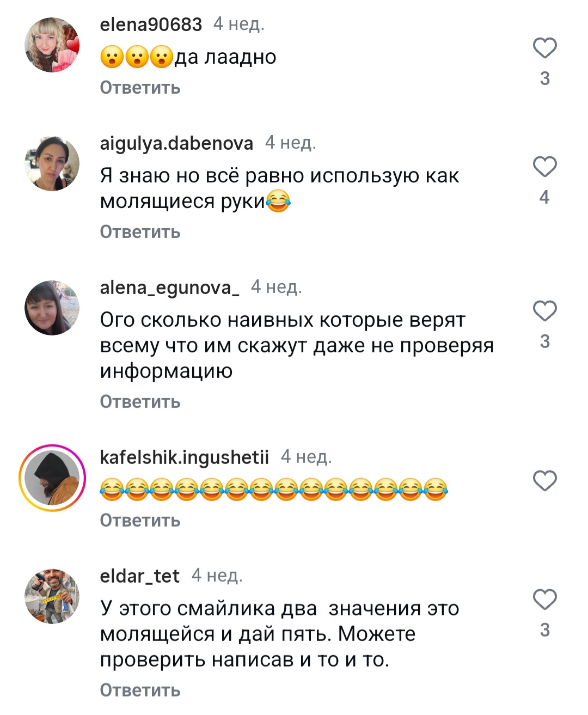Tap heart on alena_egunova_'s comment
This screenshot has width=588, height=715.
(x=544, y=311)
